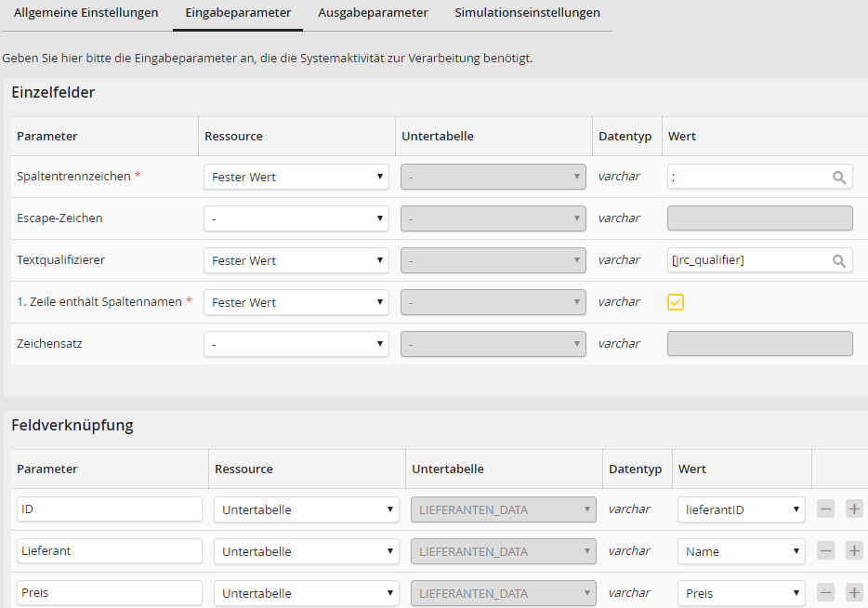The image size is (868, 608).
Task: Click the plus button in the Preis row
Action: click(854, 592)
